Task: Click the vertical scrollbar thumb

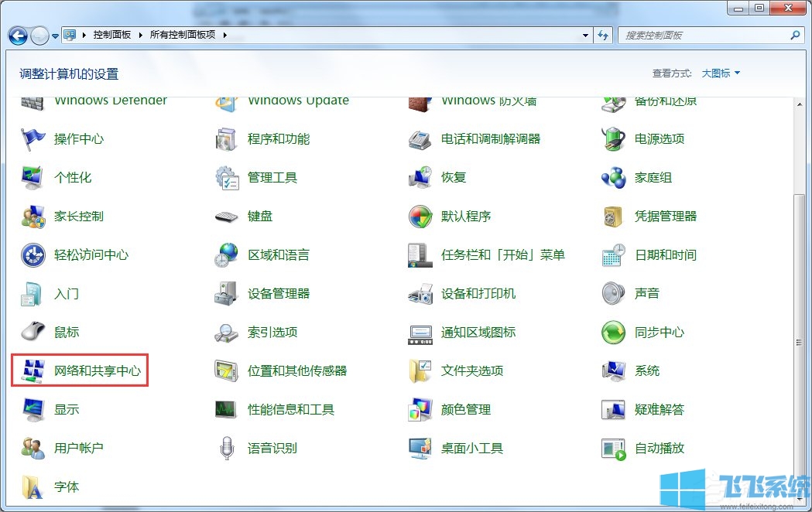Action: [x=800, y=340]
